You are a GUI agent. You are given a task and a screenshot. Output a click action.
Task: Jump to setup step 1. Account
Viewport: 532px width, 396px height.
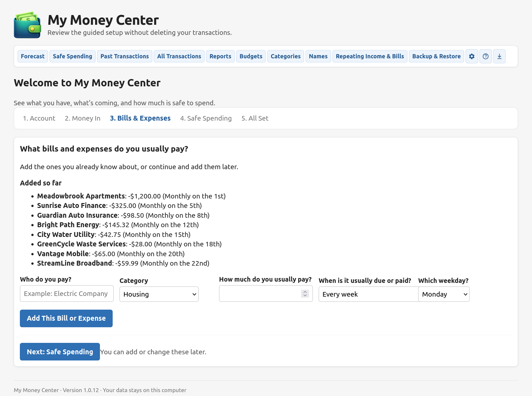pyautogui.click(x=39, y=118)
